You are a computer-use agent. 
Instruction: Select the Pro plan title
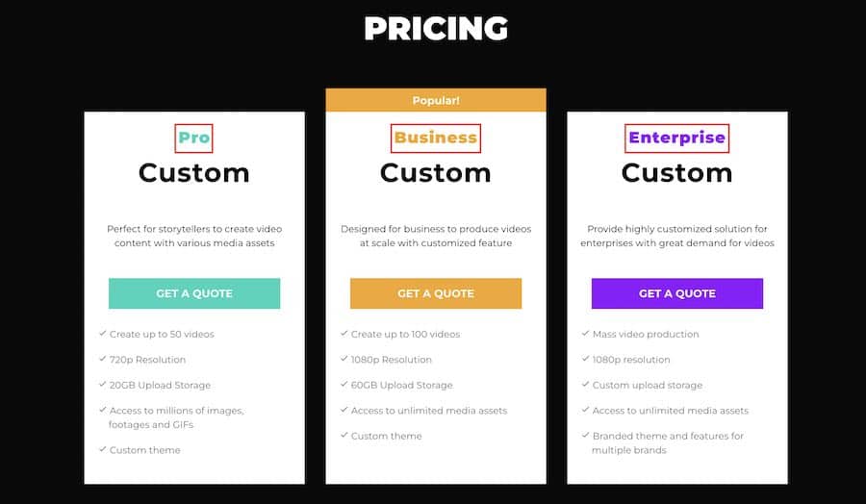pyautogui.click(x=193, y=138)
